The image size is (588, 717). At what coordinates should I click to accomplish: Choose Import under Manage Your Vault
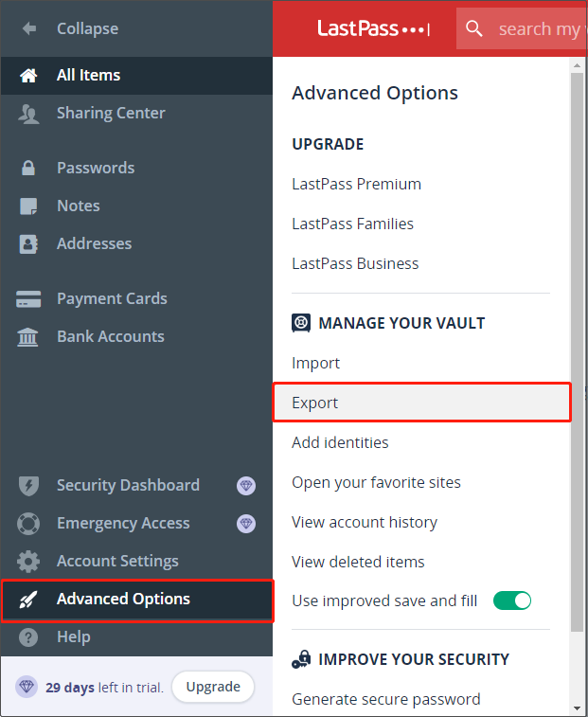315,363
